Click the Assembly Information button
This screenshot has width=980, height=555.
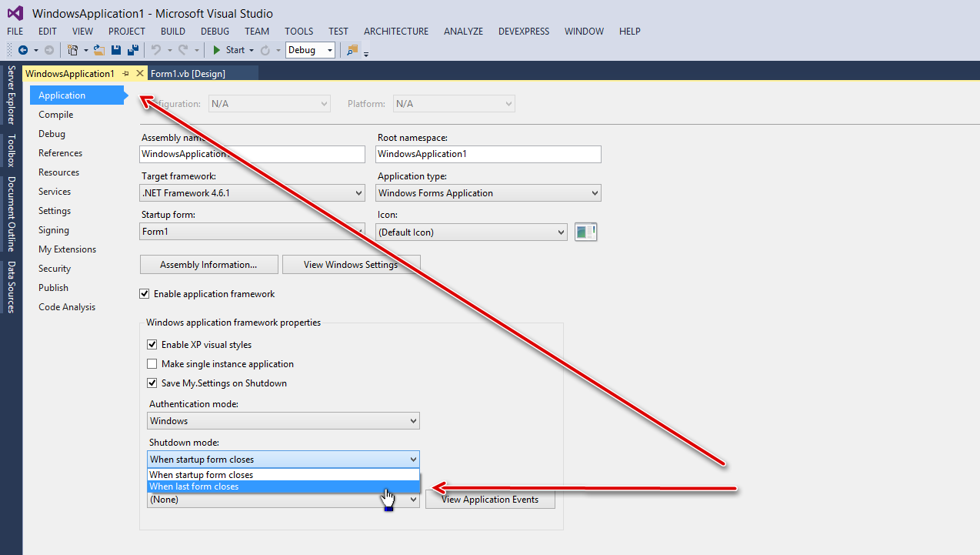[x=208, y=265]
